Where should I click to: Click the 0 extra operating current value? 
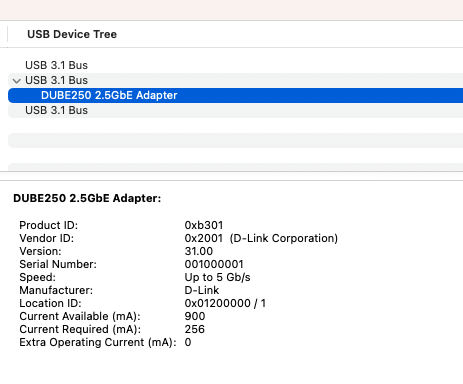tap(188, 342)
